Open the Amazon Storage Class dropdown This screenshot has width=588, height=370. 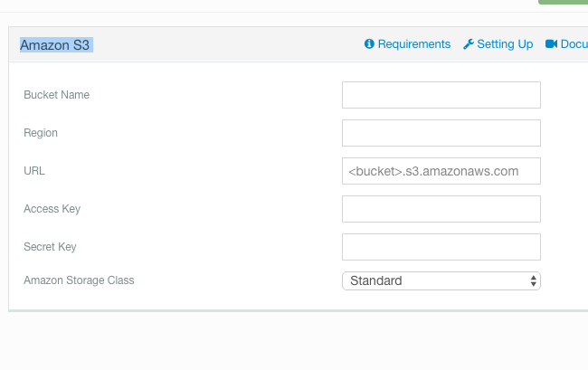441,280
